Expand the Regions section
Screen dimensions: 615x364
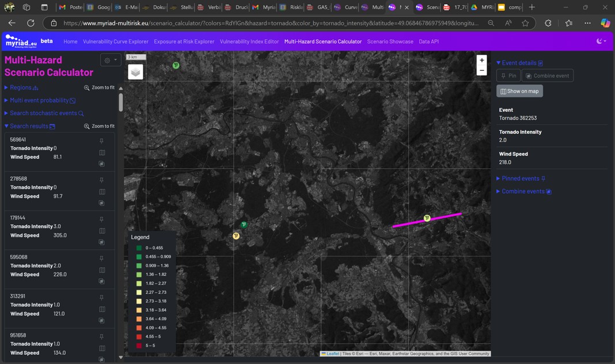tap(21, 88)
